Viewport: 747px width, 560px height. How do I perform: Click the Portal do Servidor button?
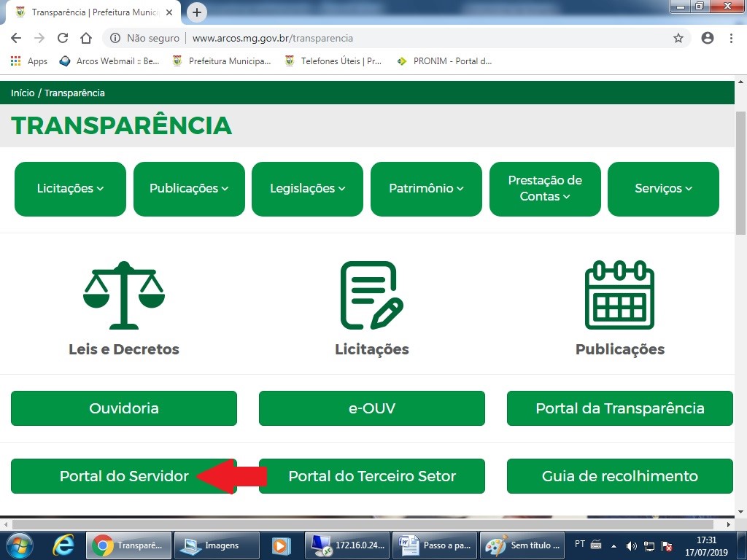(123, 476)
